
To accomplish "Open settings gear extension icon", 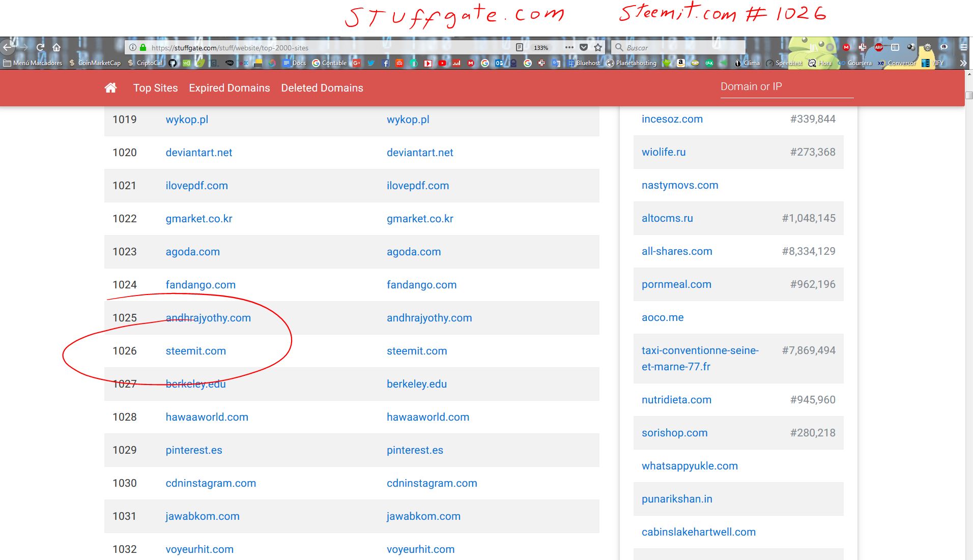I will [x=928, y=47].
